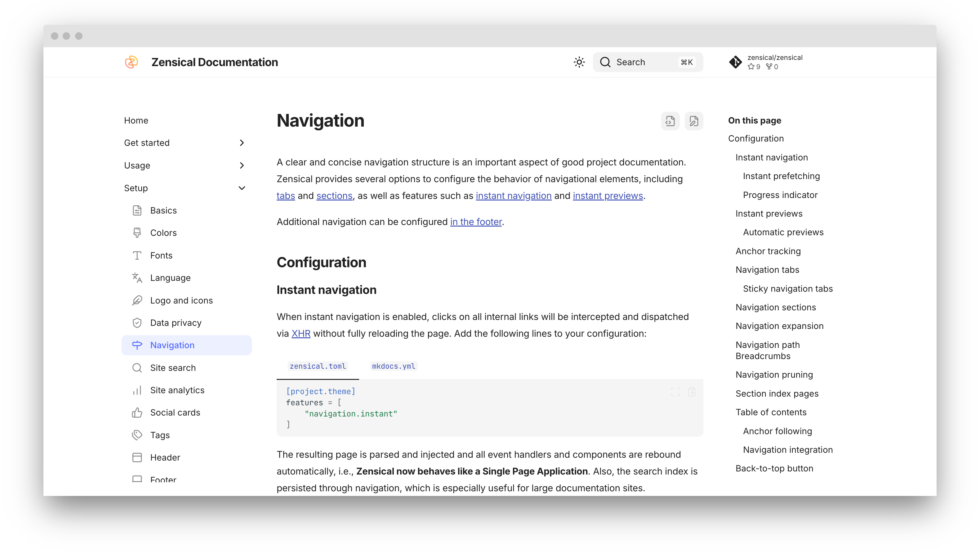Switch to the mkdocs.yml tab
Image resolution: width=980 pixels, height=558 pixels.
click(393, 367)
